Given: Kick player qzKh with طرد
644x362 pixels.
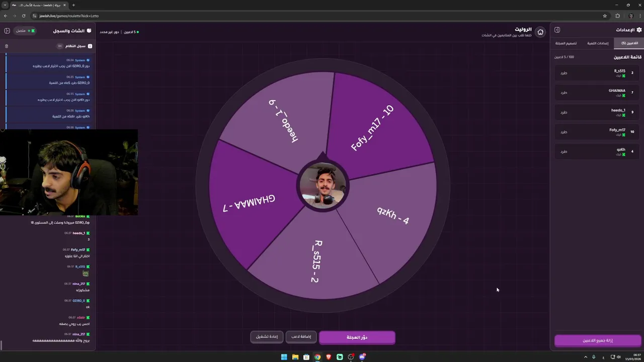Looking at the screenshot, I should tap(563, 151).
